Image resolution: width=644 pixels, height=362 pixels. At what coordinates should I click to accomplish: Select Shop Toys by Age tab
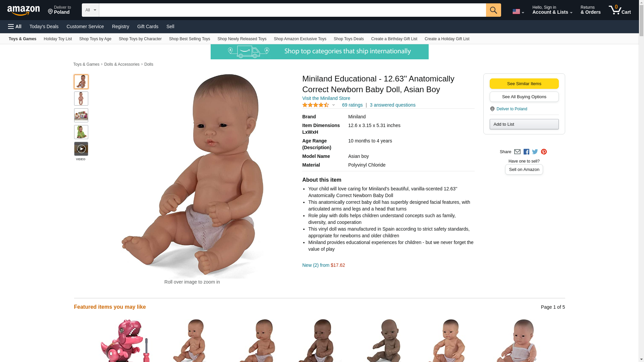[95, 39]
